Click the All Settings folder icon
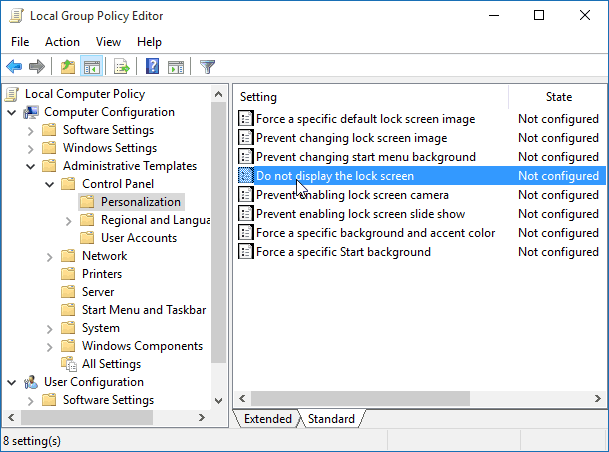 [x=69, y=364]
